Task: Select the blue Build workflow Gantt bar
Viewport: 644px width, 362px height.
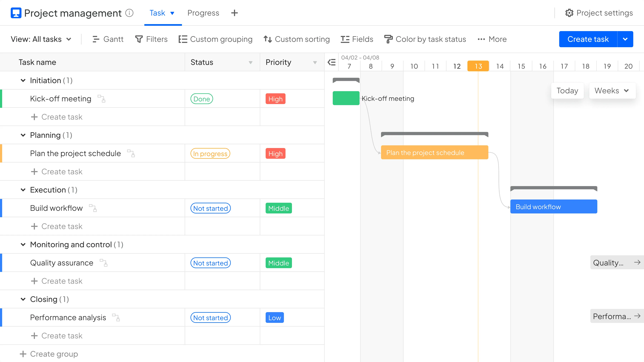Action: pos(554,206)
